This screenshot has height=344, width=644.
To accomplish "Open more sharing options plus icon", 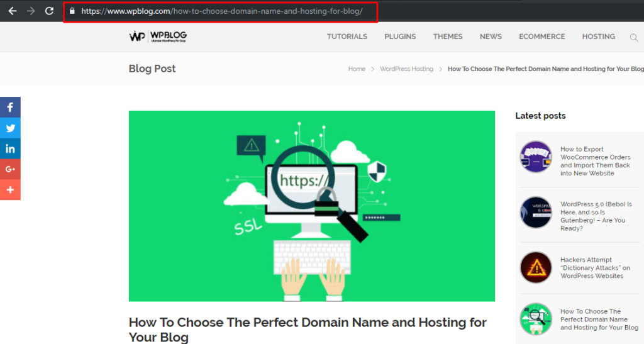I will coord(10,190).
